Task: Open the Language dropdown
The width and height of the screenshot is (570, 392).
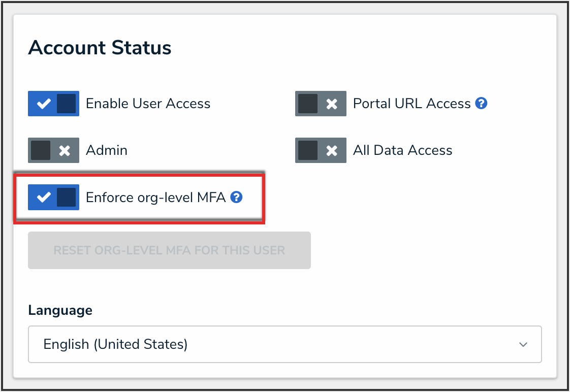Action: pyautogui.click(x=284, y=344)
